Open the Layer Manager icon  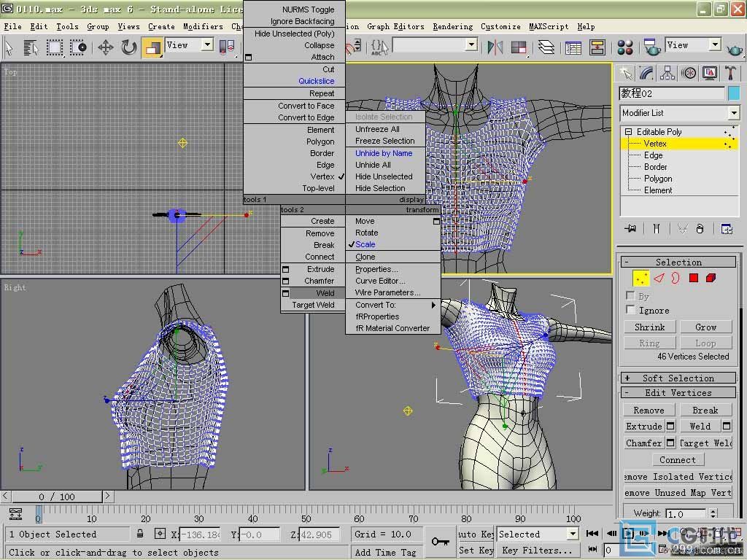point(546,47)
